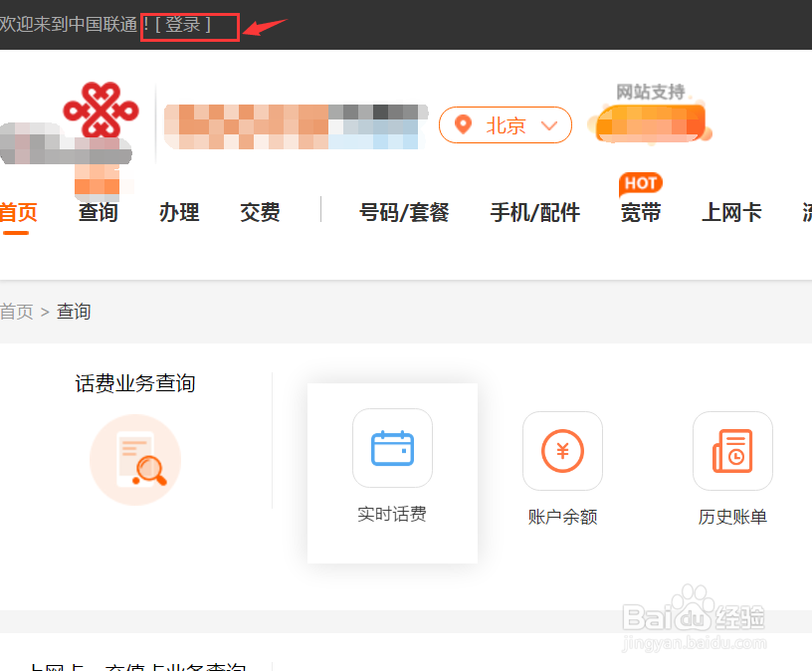Image resolution: width=812 pixels, height=671 pixels.
Task: Click 查询 in the breadcrumb path
Action: pos(73,312)
